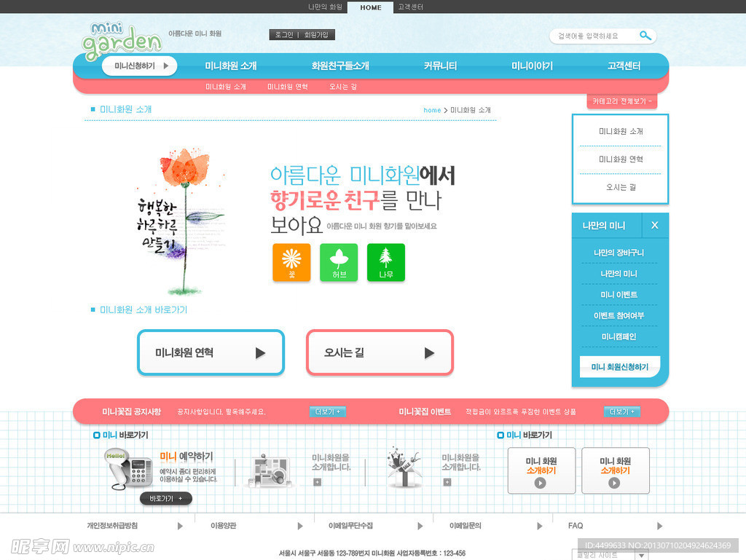The height and width of the screenshot is (560, 746).
Task: Select the green 허브 herb icon
Action: [x=339, y=262]
